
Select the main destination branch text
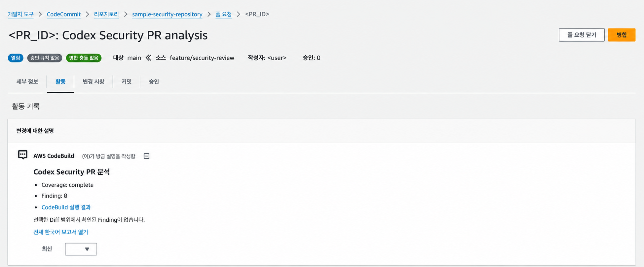click(x=134, y=58)
